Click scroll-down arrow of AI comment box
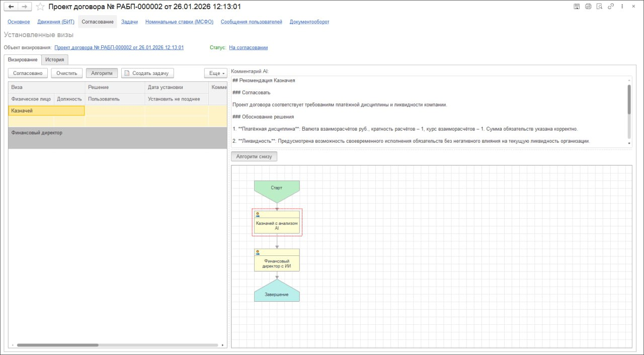644x355 pixels. [x=628, y=143]
